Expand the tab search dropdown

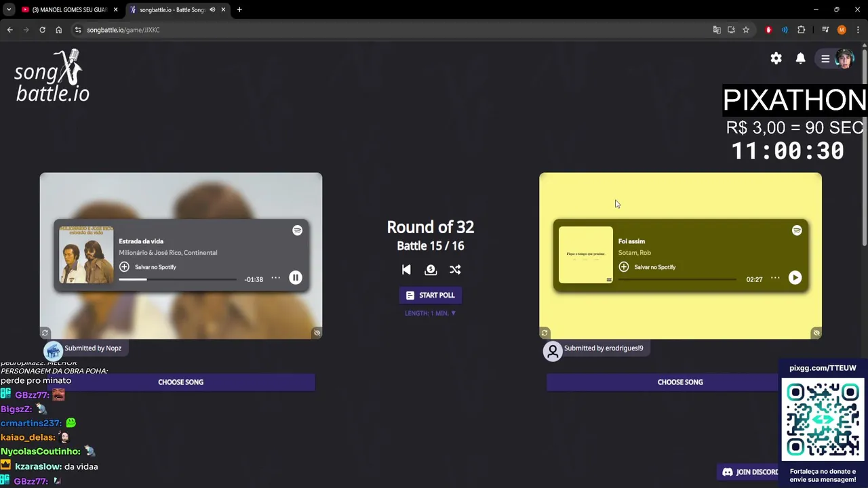click(x=8, y=9)
